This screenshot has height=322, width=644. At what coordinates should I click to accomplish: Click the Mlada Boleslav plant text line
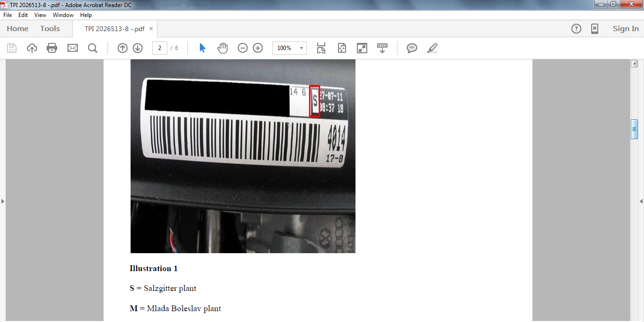(x=175, y=309)
